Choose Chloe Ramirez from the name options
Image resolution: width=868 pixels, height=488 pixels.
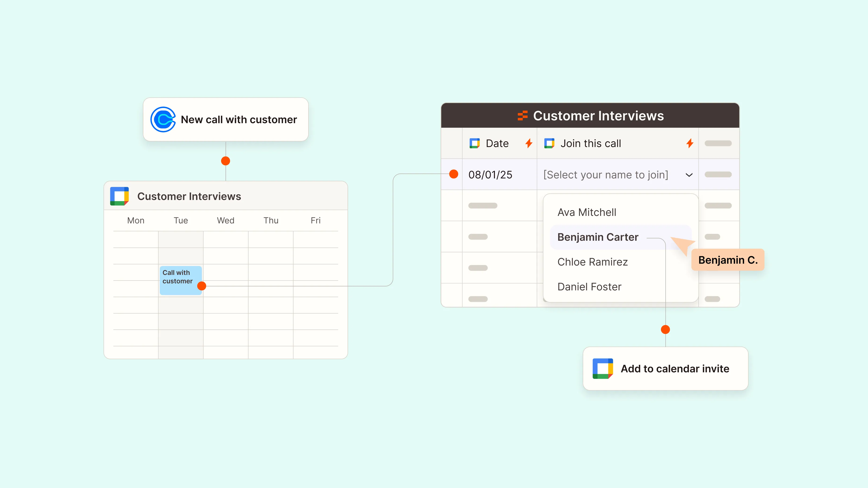593,262
